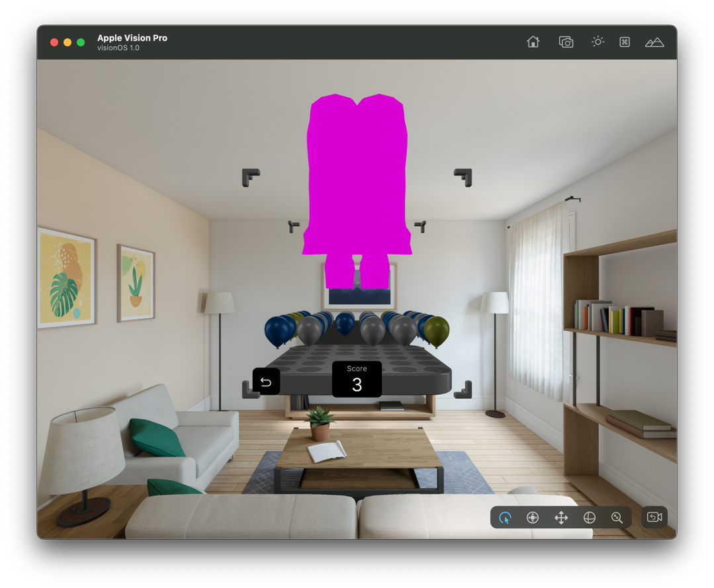This screenshot has height=588, width=714.
Task: Select the orbit globe tool
Action: pyautogui.click(x=589, y=517)
